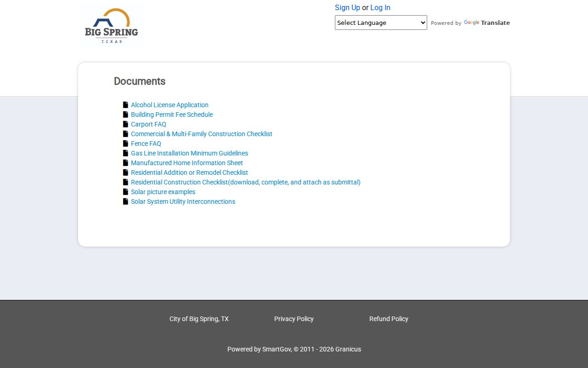Open Alcohol License Application document
Viewport: 588px width, 368px height.
pos(170,105)
